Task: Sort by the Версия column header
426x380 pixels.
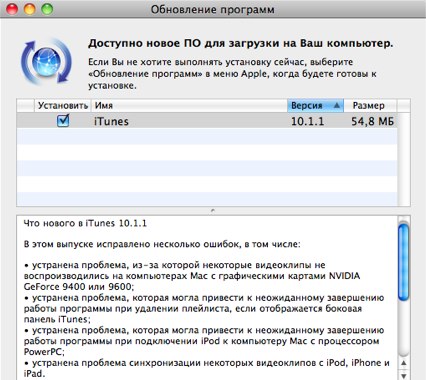Action: click(315, 106)
